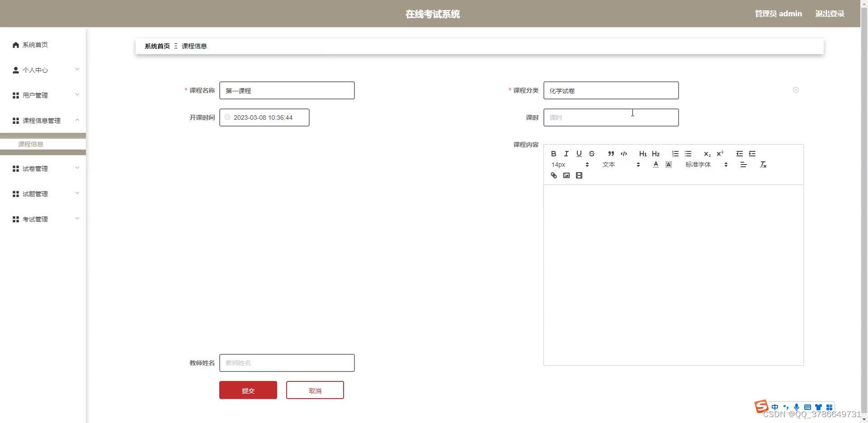868x423 pixels.
Task: Collapse 课程信息管理 menu
Action: coord(43,120)
